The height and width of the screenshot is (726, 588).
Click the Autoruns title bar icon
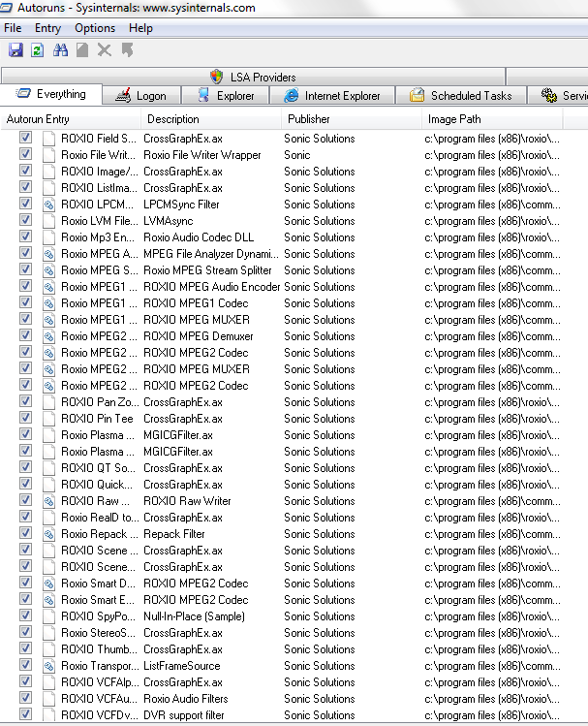coord(6,8)
